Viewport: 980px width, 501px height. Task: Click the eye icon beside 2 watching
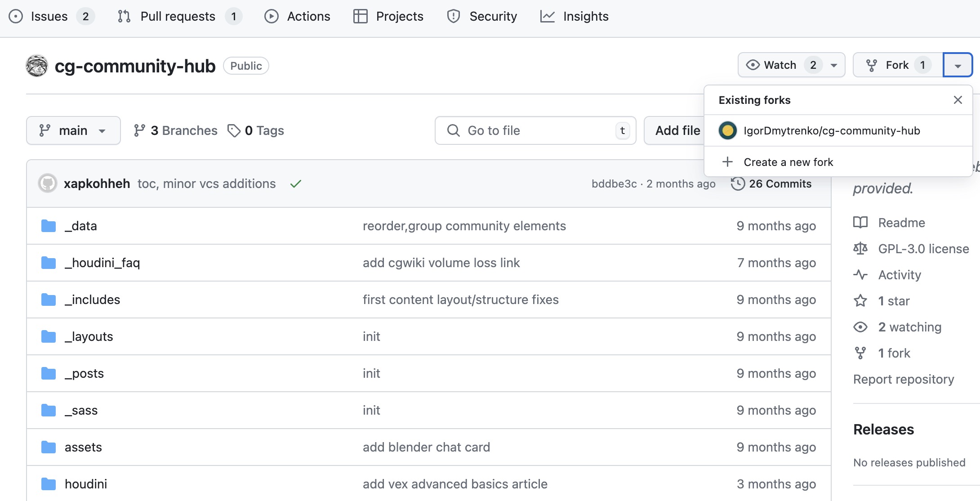pos(860,327)
